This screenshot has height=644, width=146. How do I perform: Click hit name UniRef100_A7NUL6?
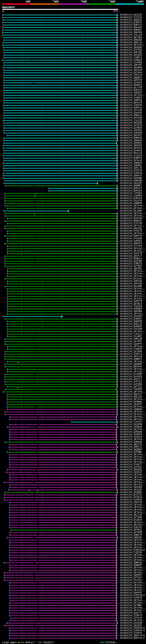coord(131,60)
